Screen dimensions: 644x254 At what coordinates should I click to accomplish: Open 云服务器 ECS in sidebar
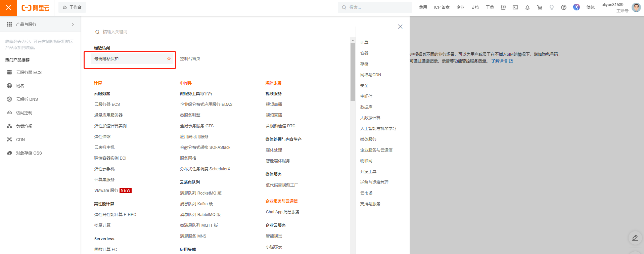(x=29, y=73)
